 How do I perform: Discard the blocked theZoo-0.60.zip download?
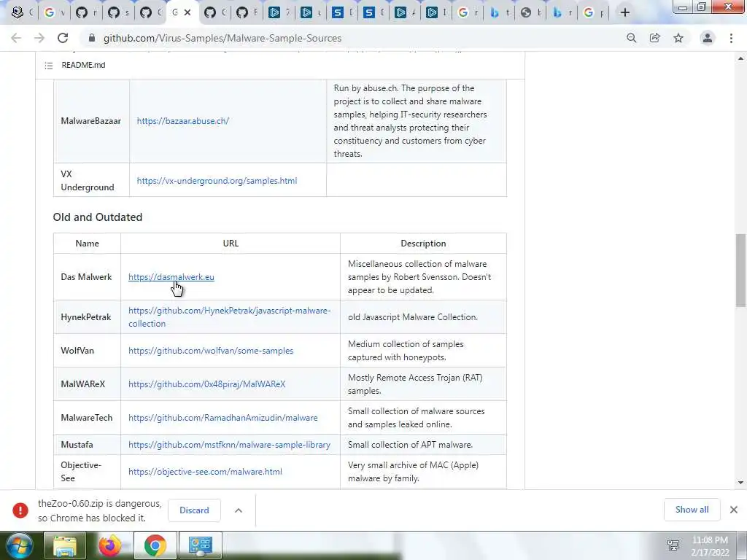click(194, 510)
